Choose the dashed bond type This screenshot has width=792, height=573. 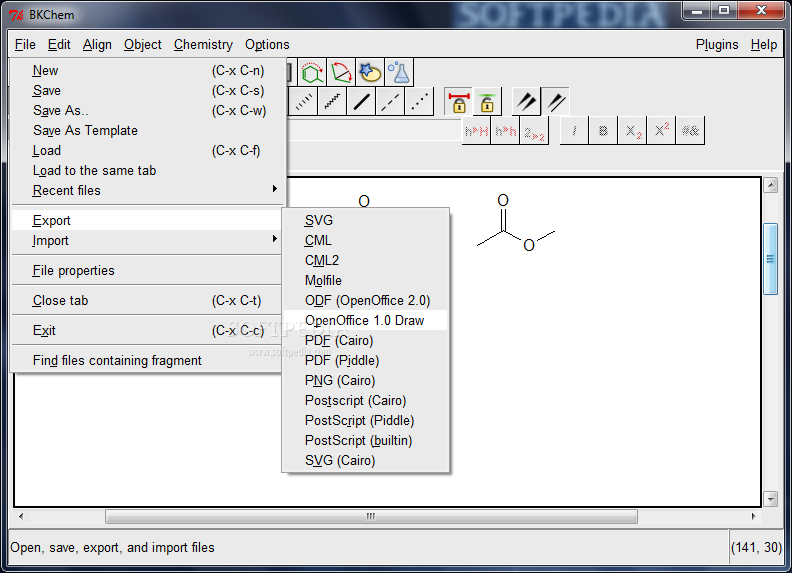(390, 102)
